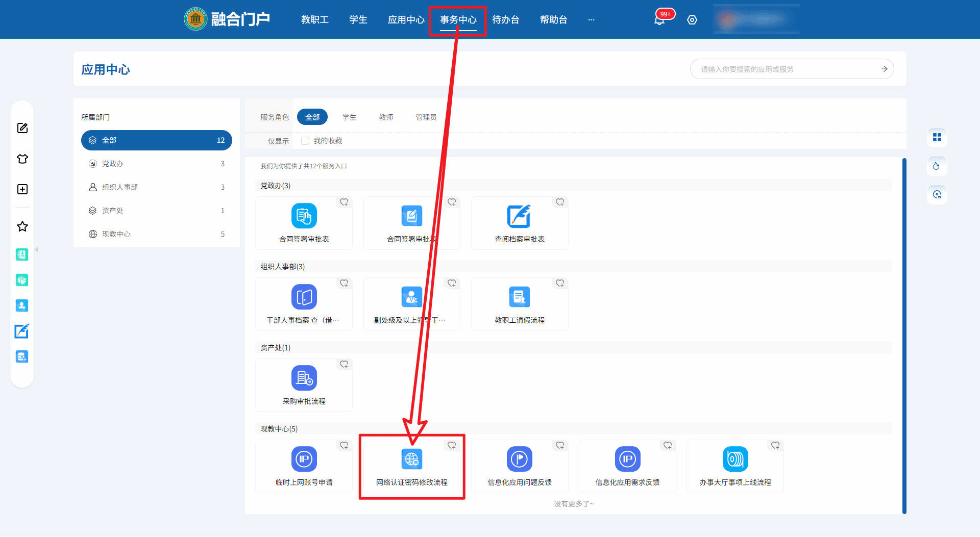Select 现教中心 department in list
980x537 pixels.
point(116,234)
